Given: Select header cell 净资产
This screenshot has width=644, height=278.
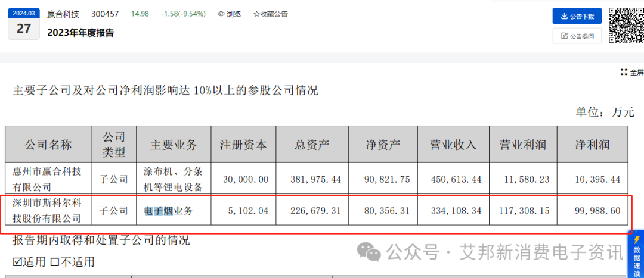Looking at the screenshot, I should click(383, 144).
